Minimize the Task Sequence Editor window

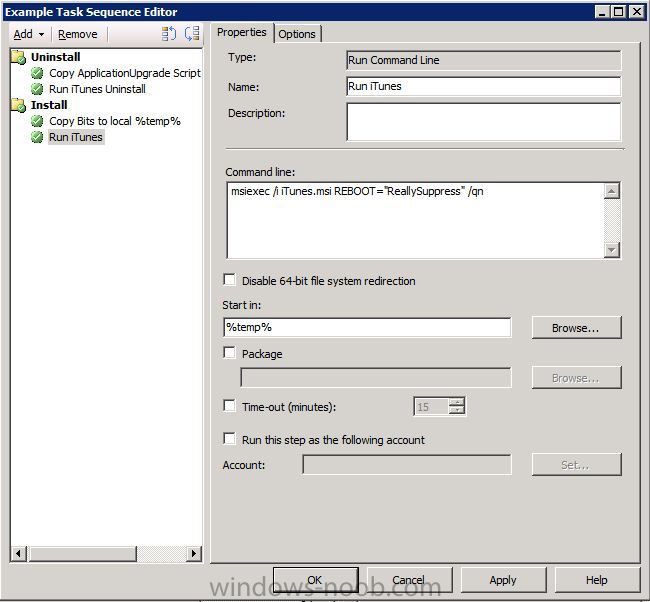(602, 12)
